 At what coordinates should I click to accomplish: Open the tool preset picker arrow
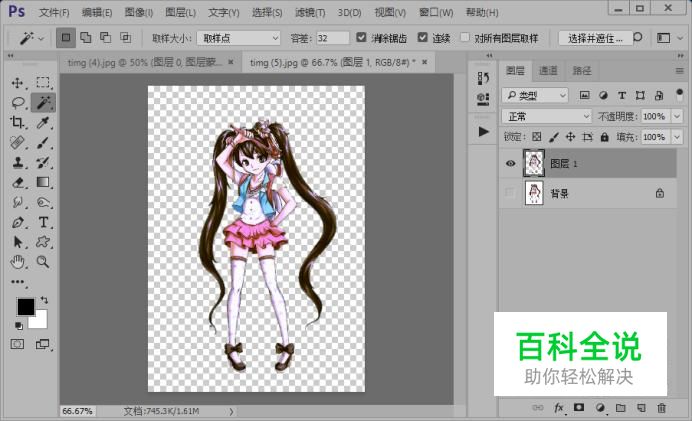[41, 39]
